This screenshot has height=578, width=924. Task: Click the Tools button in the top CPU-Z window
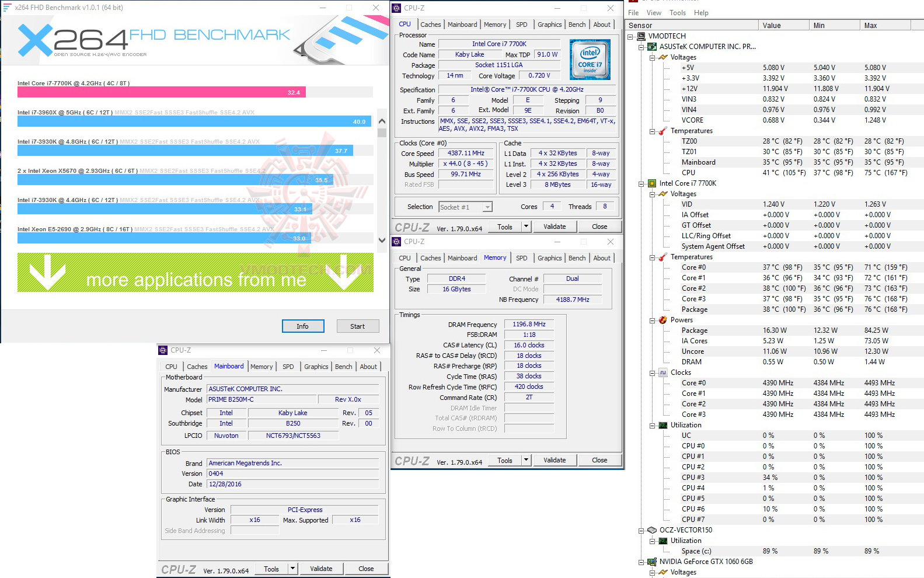click(505, 227)
